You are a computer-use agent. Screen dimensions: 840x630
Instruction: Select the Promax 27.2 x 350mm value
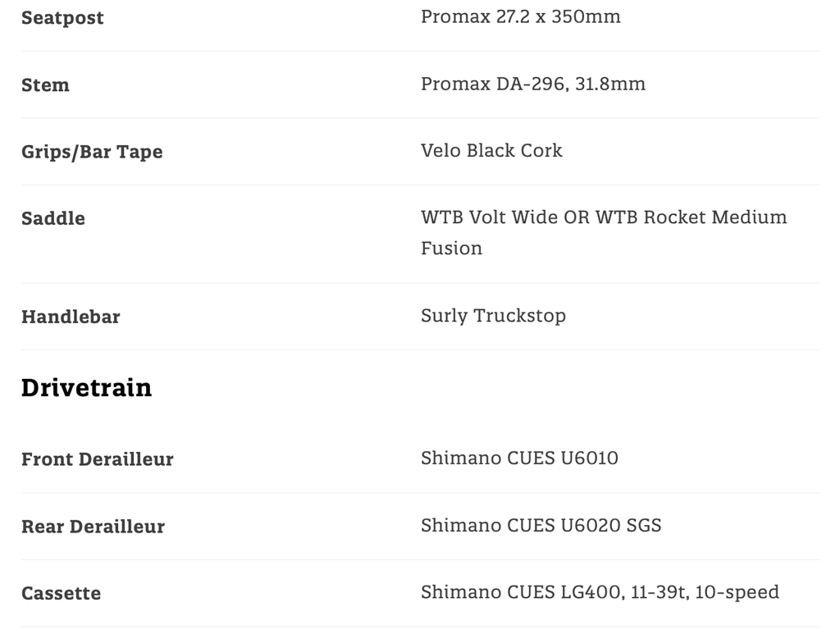520,16
